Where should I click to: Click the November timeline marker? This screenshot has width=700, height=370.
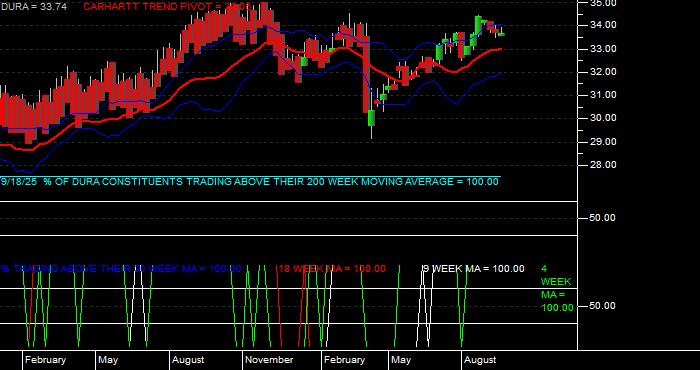click(x=269, y=360)
